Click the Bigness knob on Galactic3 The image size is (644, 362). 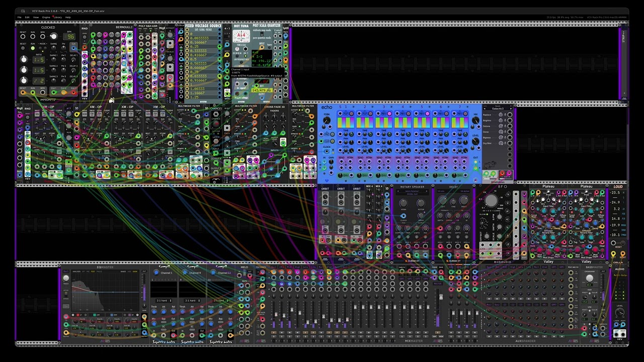501,137
